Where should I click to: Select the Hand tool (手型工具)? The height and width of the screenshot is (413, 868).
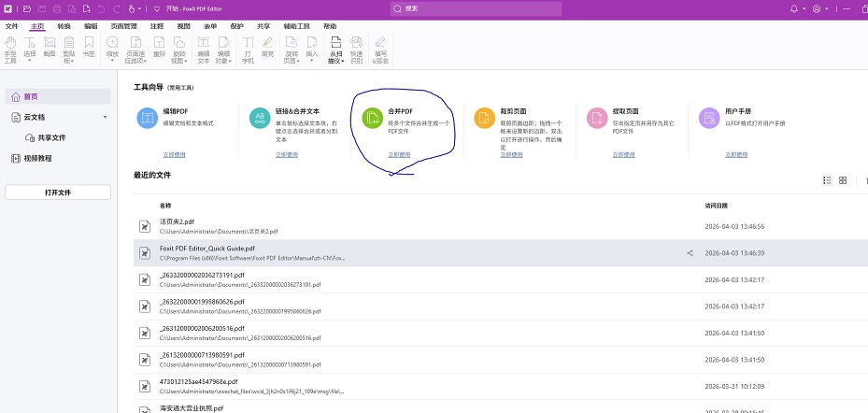point(10,49)
